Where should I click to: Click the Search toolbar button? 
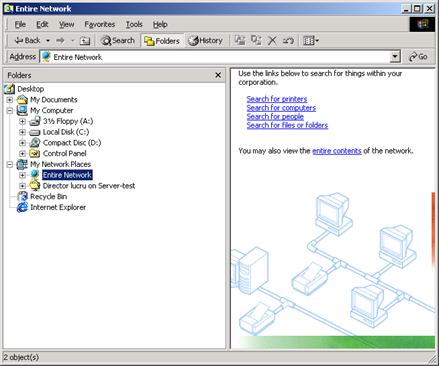[x=118, y=41]
